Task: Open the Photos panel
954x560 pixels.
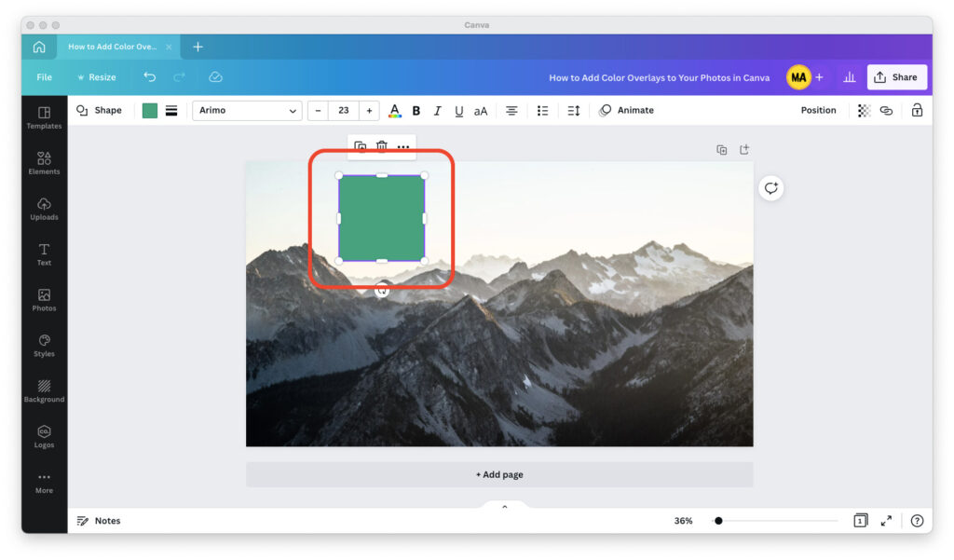Action: click(44, 300)
